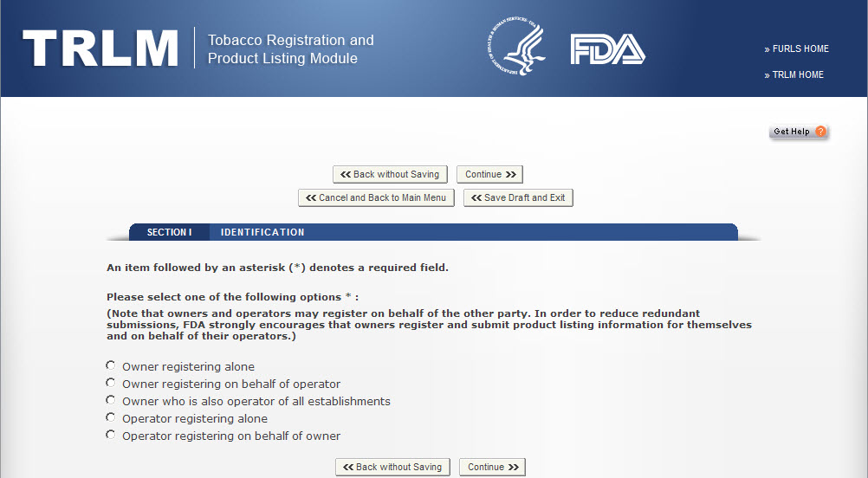Click the FDA logo
Image resolution: width=868 pixels, height=478 pixels.
[607, 48]
